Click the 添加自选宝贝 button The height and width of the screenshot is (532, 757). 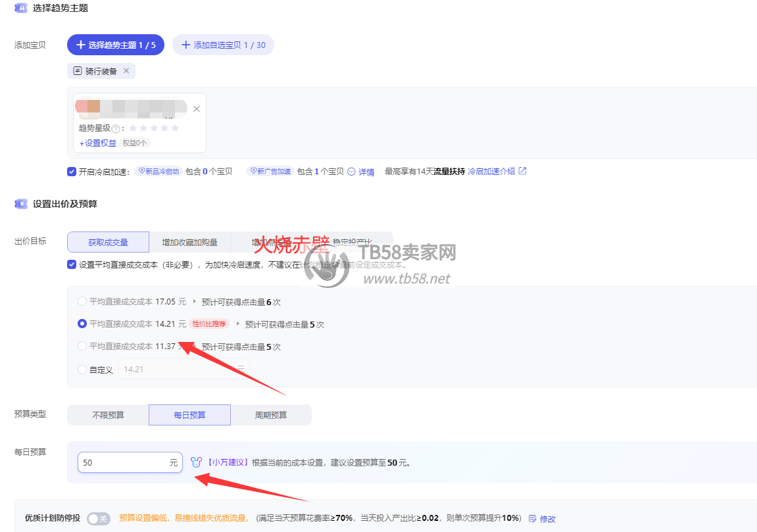223,45
